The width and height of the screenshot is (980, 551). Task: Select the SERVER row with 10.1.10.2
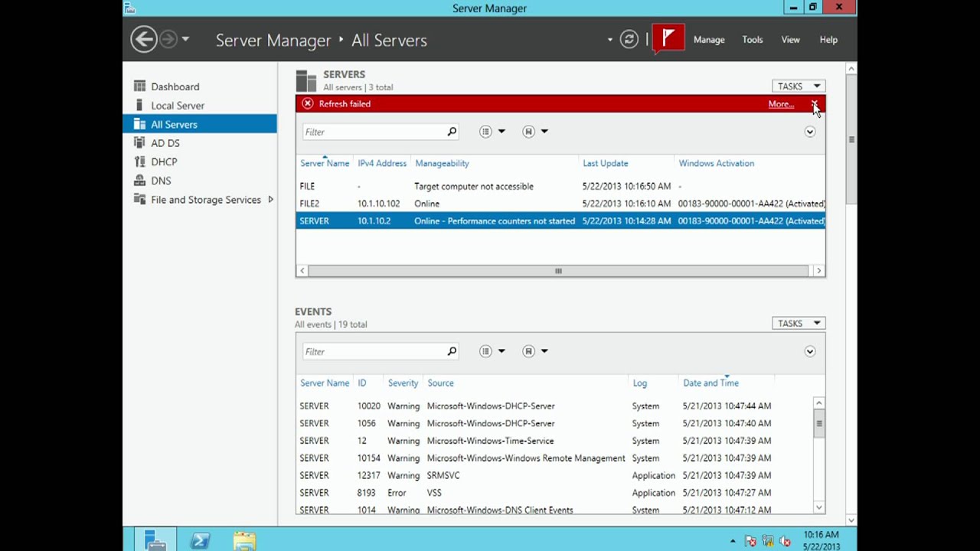[560, 221]
